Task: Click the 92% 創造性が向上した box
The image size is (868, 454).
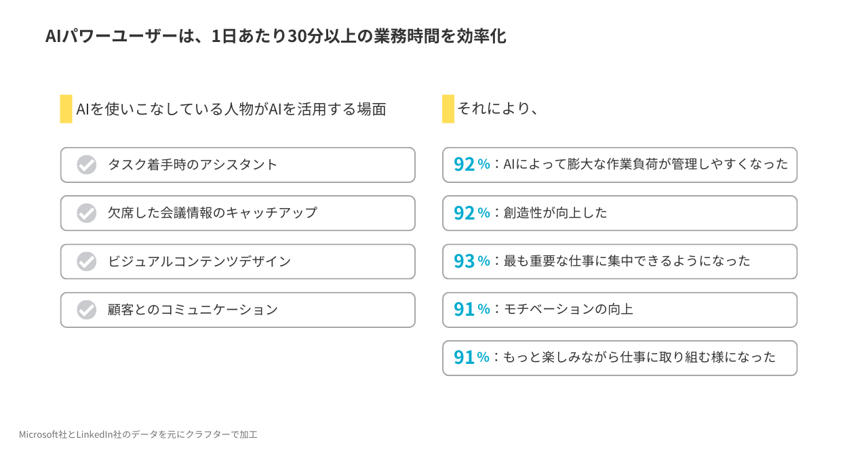Action: [x=620, y=213]
